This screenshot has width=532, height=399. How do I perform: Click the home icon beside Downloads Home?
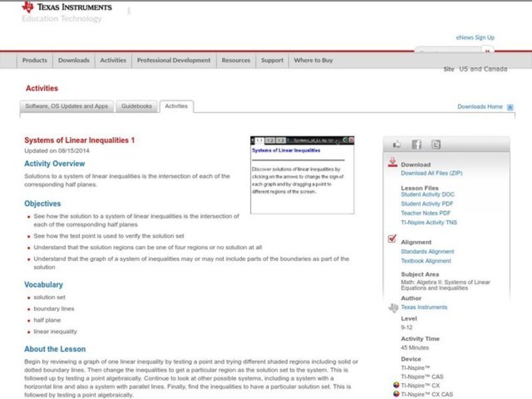pos(510,107)
